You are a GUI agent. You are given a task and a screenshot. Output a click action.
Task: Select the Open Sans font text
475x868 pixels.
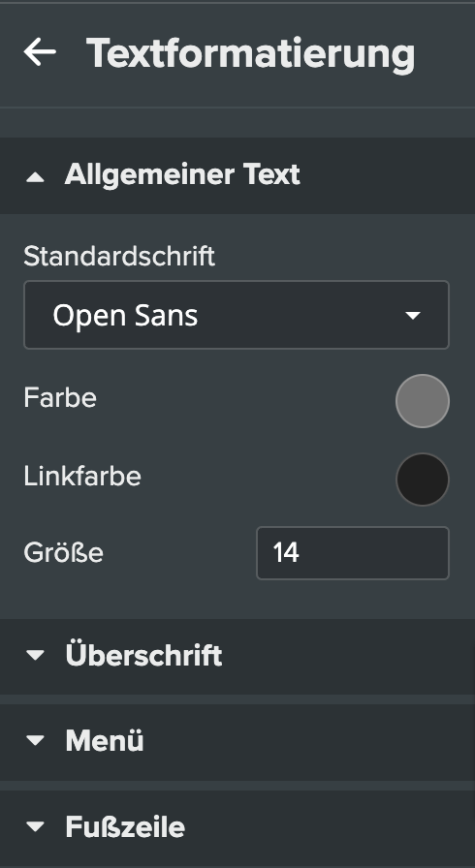[125, 316]
